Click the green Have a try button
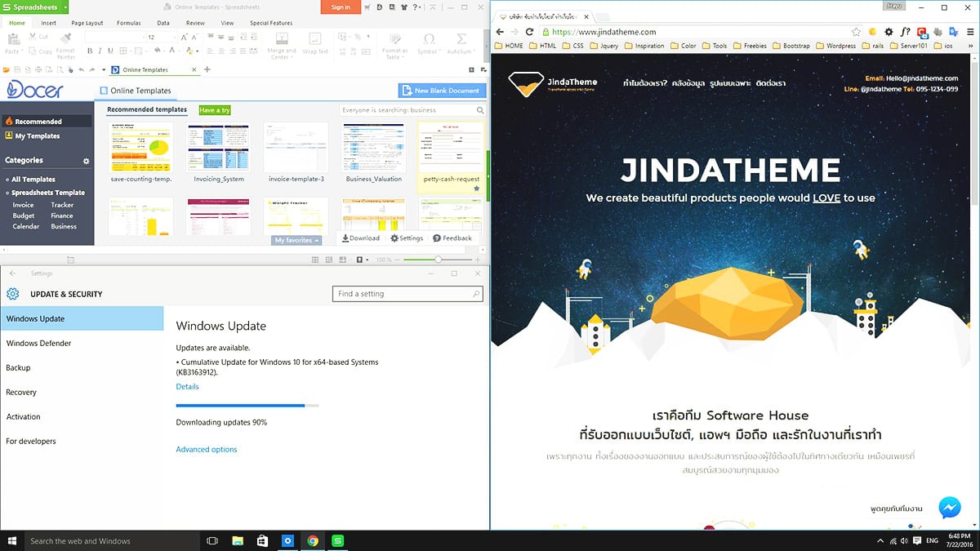The height and width of the screenshot is (551, 980). pyautogui.click(x=215, y=110)
